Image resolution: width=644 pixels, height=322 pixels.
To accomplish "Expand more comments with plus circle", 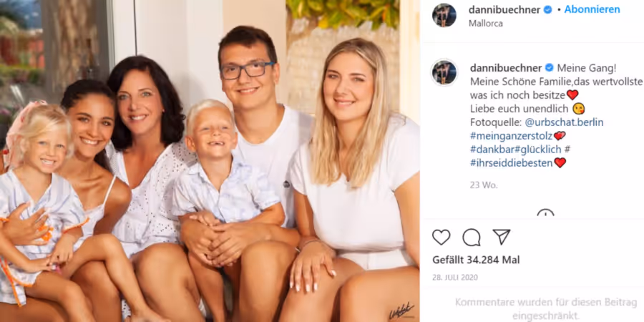I will click(545, 213).
